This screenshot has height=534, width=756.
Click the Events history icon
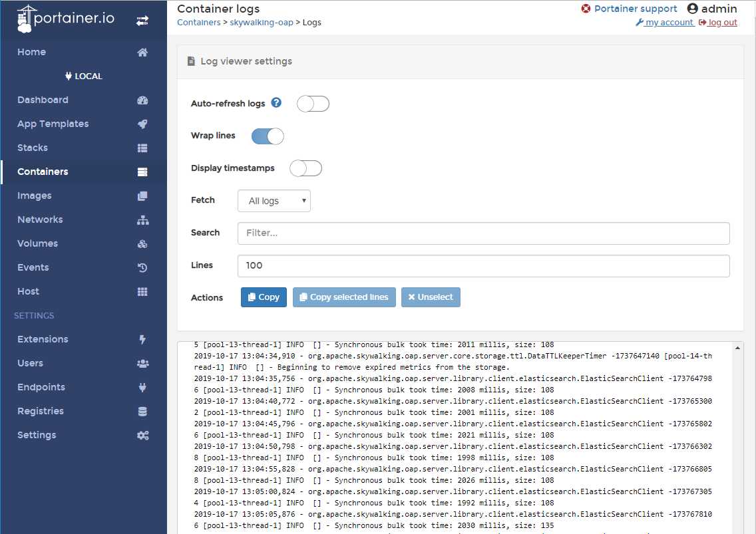(x=142, y=267)
